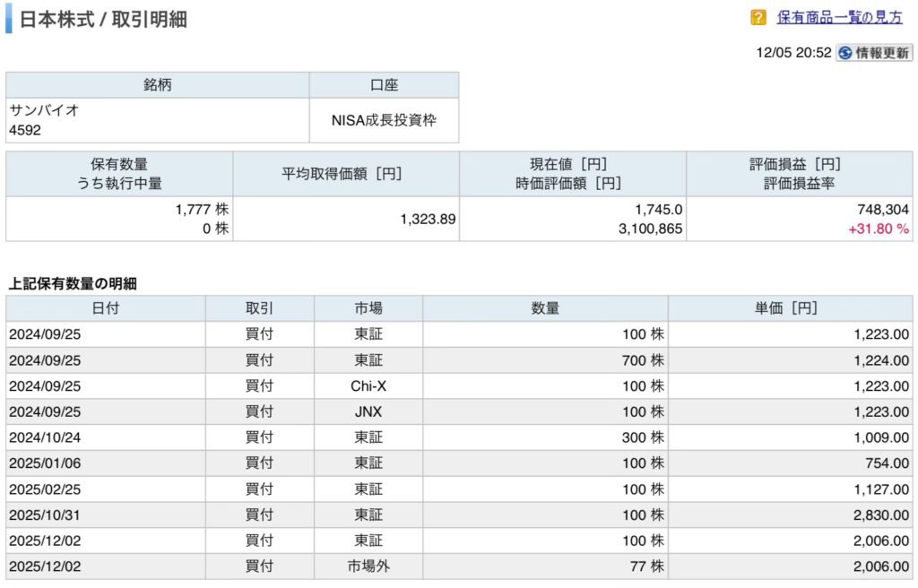Click the 口座 column header
918x588 pixels.
tap(384, 85)
